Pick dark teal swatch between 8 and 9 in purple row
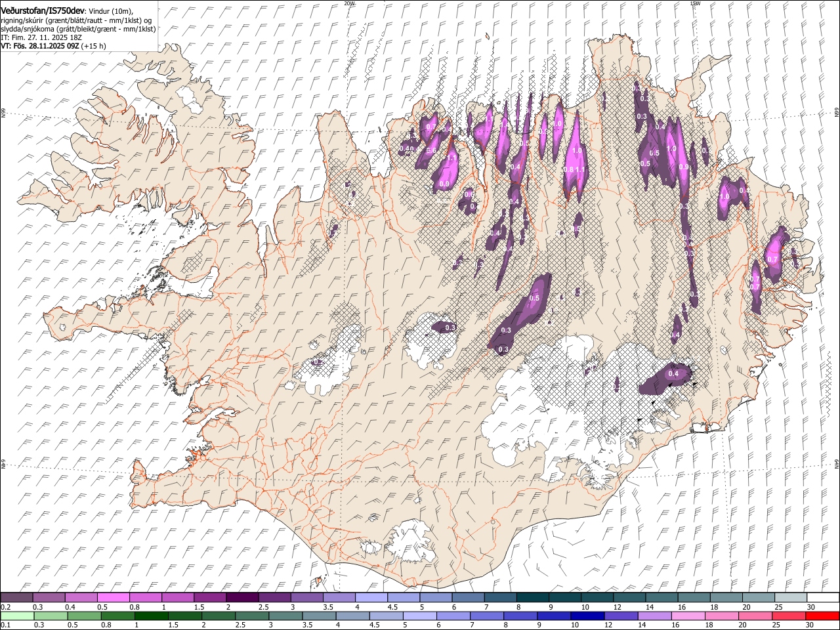The image size is (840, 630). 532,598
